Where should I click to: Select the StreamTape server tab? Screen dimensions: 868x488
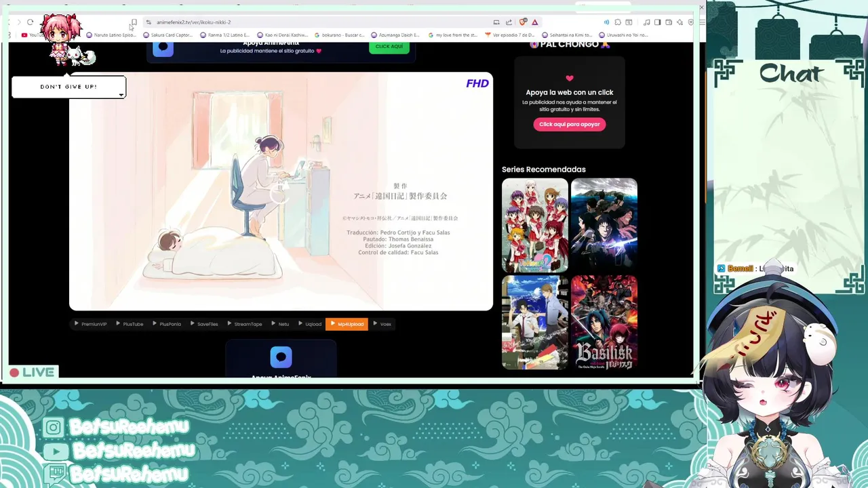pos(244,324)
